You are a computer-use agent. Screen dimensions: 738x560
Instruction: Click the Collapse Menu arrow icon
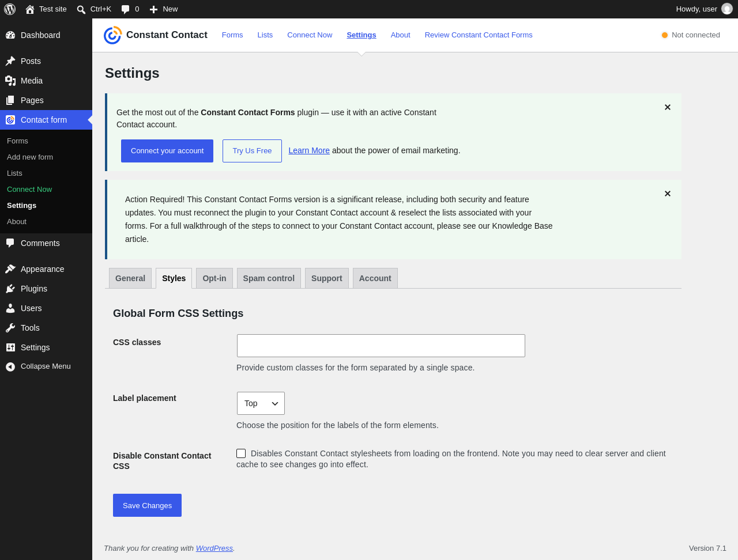pos(10,366)
